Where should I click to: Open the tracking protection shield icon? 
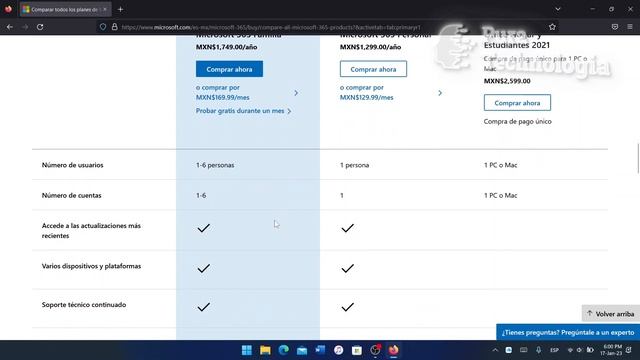pos(103,27)
